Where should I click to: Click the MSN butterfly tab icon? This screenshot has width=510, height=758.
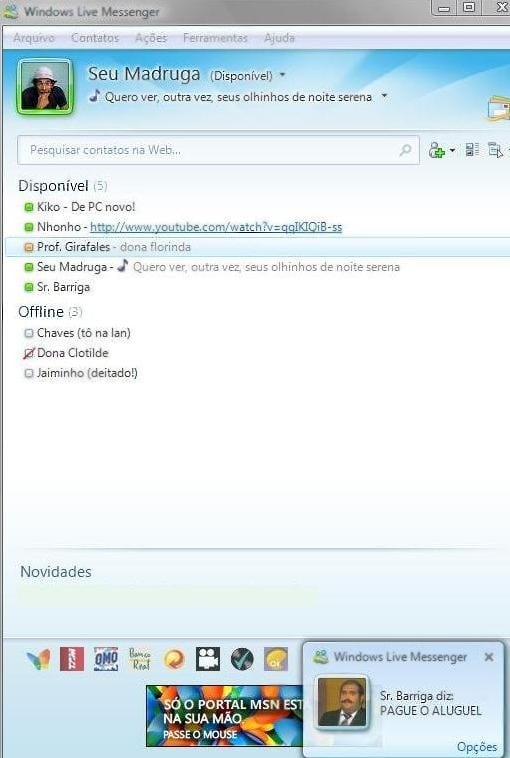pos(38,659)
